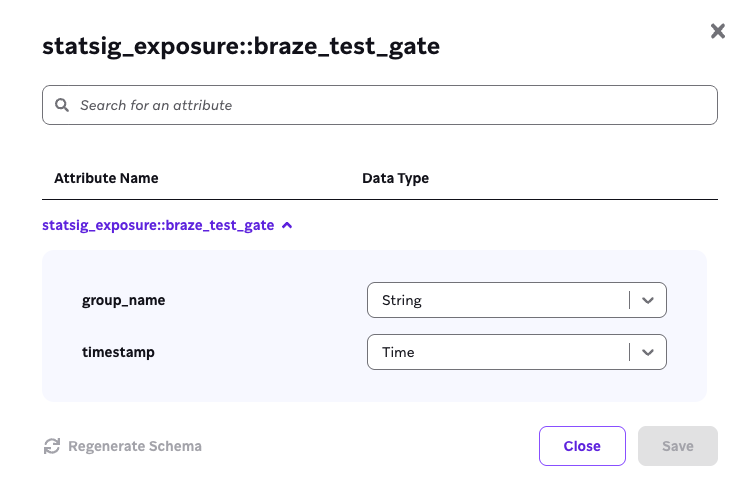Image resolution: width=747 pixels, height=496 pixels.
Task: Select the group_name attribute label
Action: (124, 300)
